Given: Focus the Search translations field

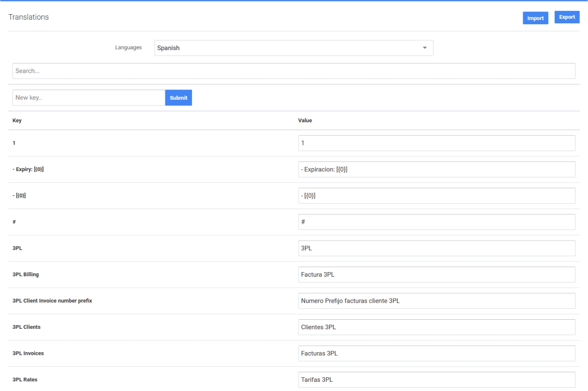Looking at the screenshot, I should pos(294,71).
